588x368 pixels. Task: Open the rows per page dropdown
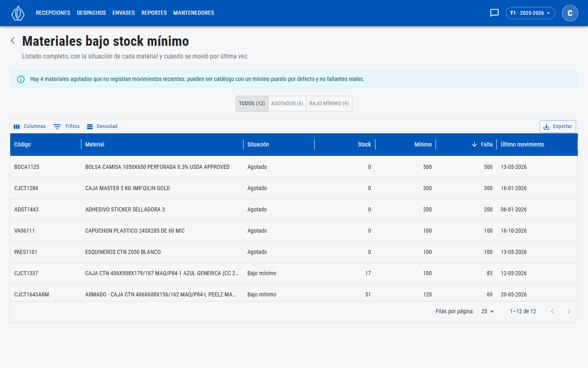(x=488, y=312)
